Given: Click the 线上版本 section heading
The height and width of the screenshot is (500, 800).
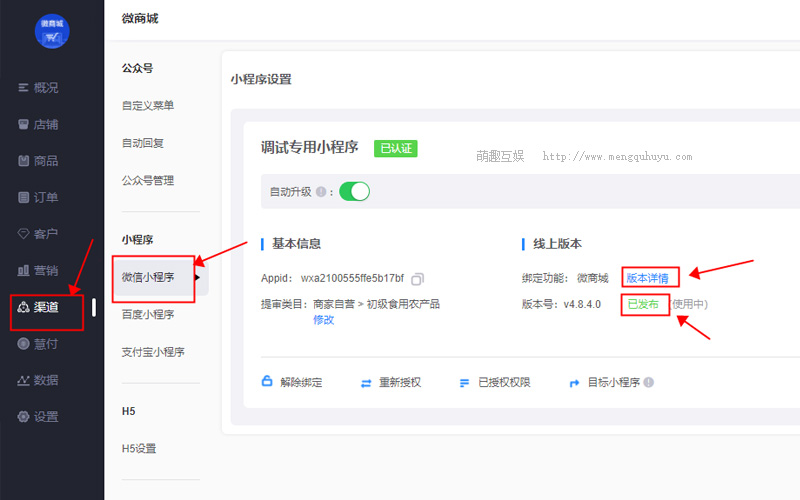Looking at the screenshot, I should 558,244.
